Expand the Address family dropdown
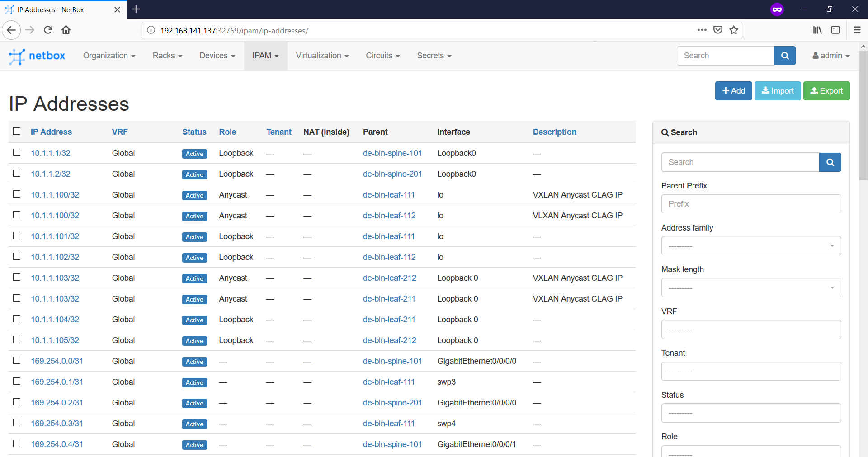This screenshot has height=457, width=868. click(x=750, y=246)
